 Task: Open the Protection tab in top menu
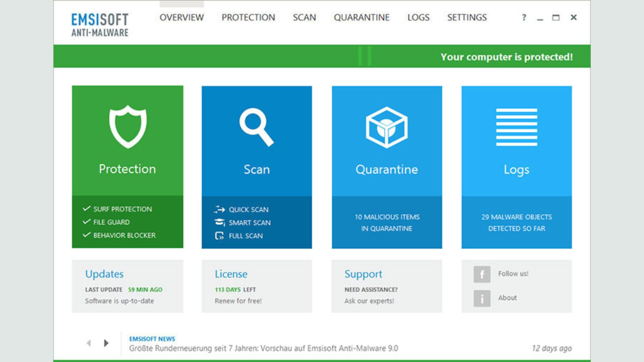pos(248,17)
